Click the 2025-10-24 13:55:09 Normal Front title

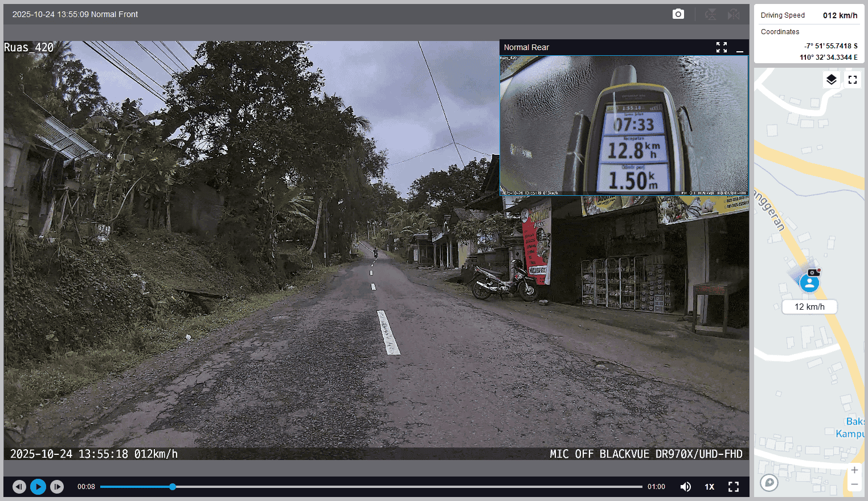point(75,14)
